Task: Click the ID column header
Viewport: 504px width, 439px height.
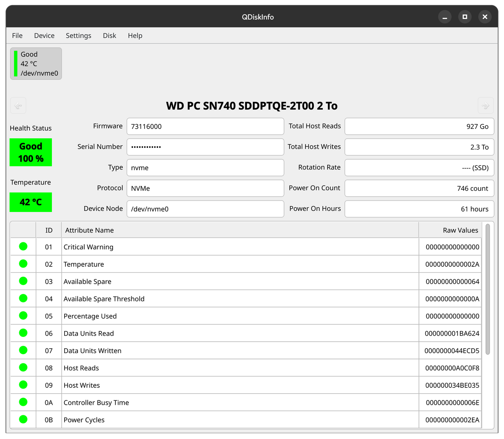Action: point(49,230)
